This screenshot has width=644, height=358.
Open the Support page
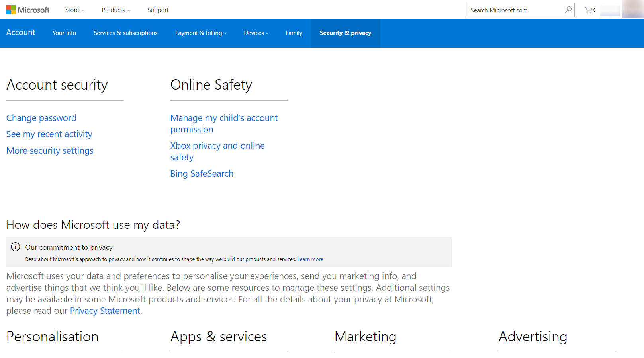(x=158, y=10)
